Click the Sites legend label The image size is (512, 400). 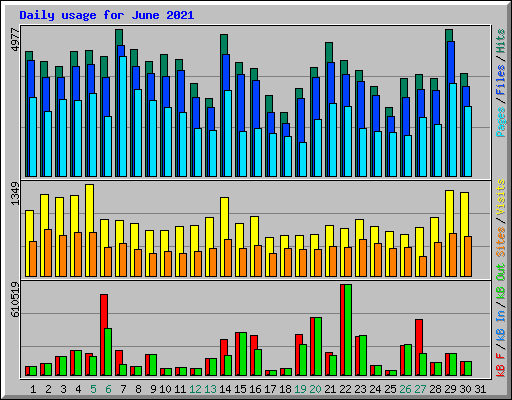click(500, 242)
